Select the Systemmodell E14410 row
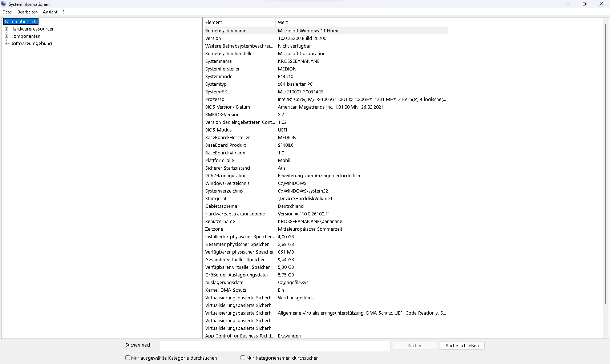Image resolution: width=610 pixels, height=364 pixels. [326, 77]
